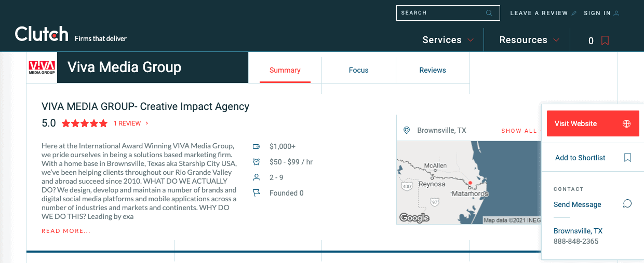Click Add to Shortlist
The height and width of the screenshot is (263, 644).
[580, 158]
